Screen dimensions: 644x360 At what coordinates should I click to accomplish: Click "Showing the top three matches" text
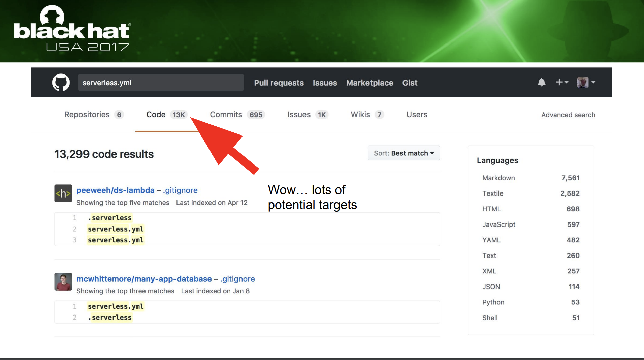(125, 291)
